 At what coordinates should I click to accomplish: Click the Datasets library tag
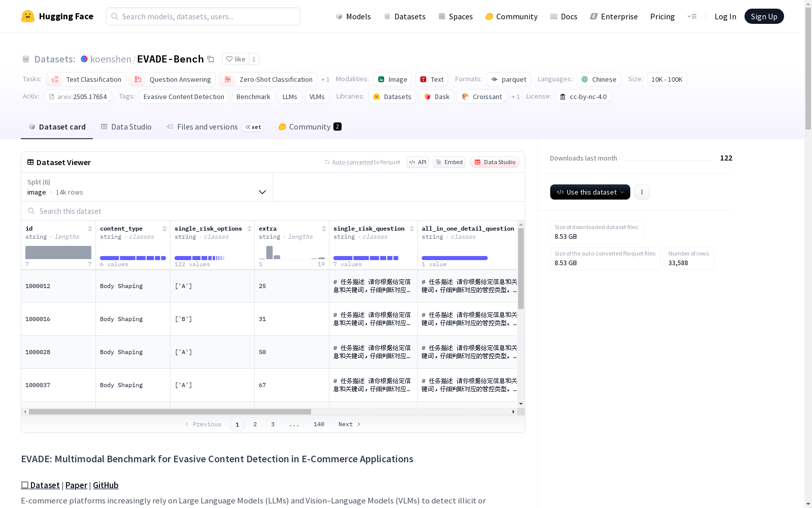coord(392,97)
